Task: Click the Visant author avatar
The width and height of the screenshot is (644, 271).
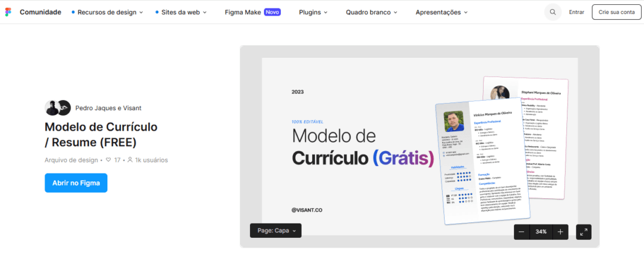Action: click(64, 108)
